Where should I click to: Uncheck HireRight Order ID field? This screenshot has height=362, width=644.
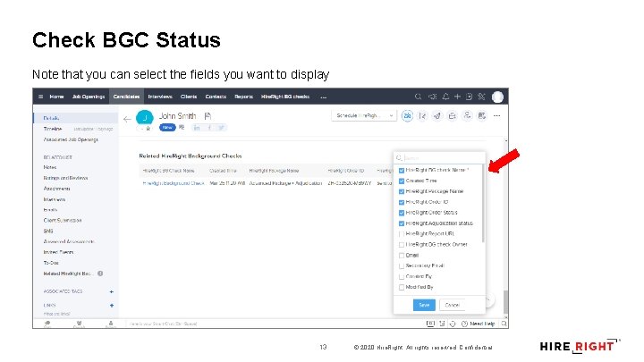[x=402, y=202]
